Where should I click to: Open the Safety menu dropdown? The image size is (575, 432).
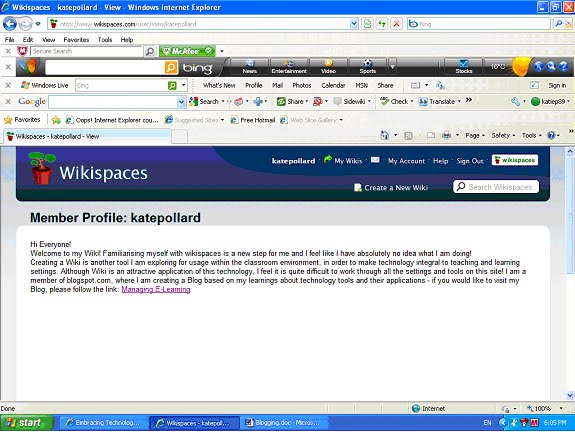503,136
